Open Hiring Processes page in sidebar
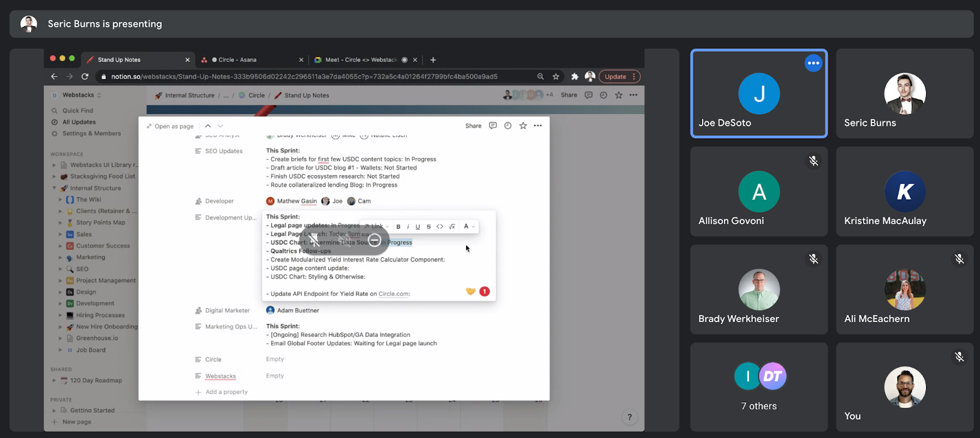The width and height of the screenshot is (980, 438). click(100, 315)
